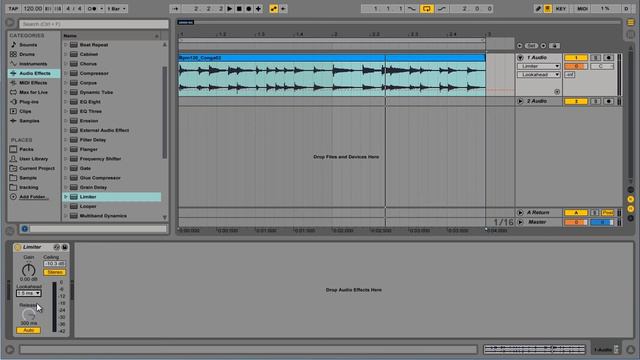
Task: Collapse the 1 Audio track triangle
Action: click(520, 58)
